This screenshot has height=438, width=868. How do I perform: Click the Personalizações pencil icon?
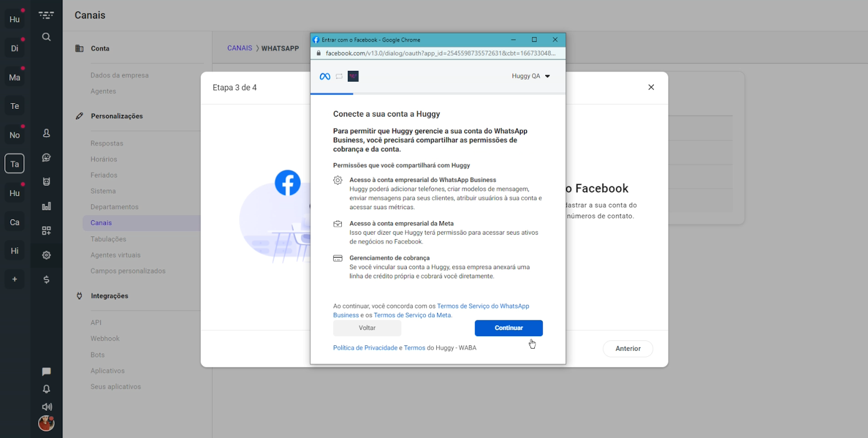(x=79, y=116)
